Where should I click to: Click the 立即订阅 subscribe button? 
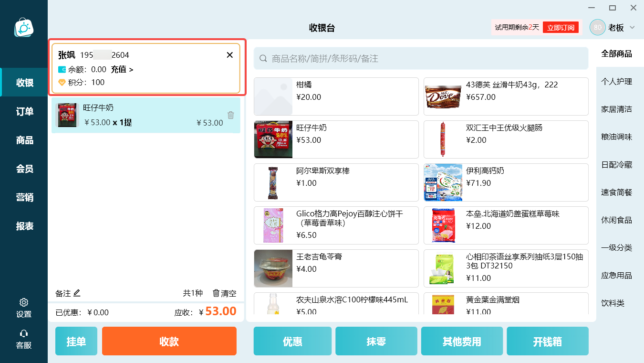[561, 28]
